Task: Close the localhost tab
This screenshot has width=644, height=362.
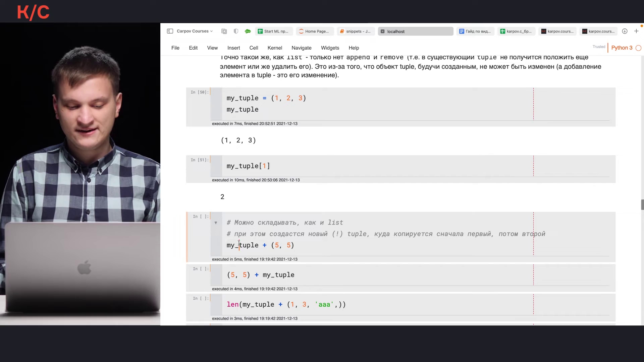Action: click(x=382, y=32)
